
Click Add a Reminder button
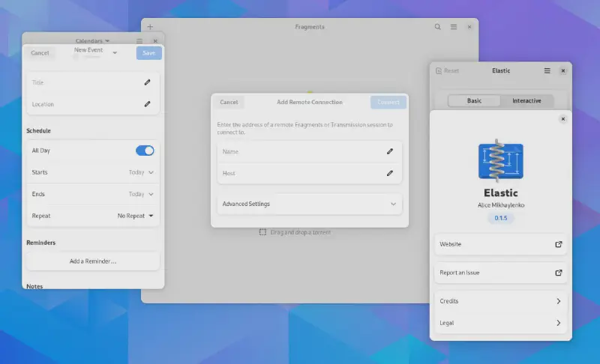coord(93,261)
